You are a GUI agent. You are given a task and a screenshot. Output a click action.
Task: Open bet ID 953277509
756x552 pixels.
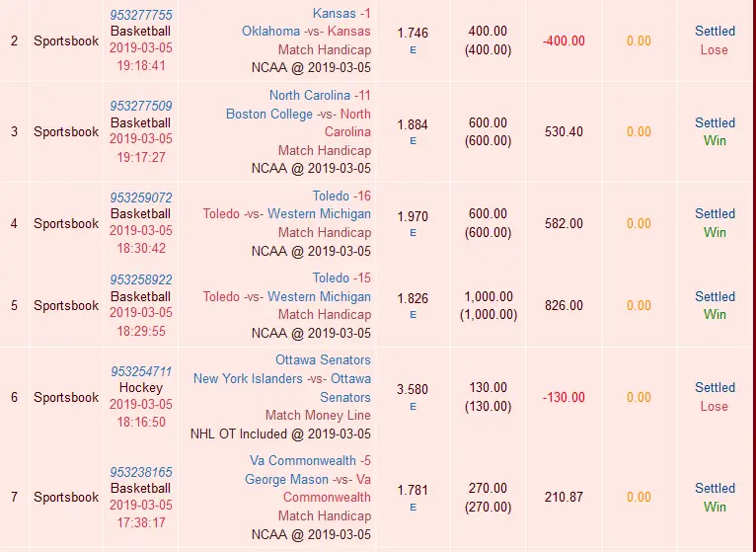point(141,106)
